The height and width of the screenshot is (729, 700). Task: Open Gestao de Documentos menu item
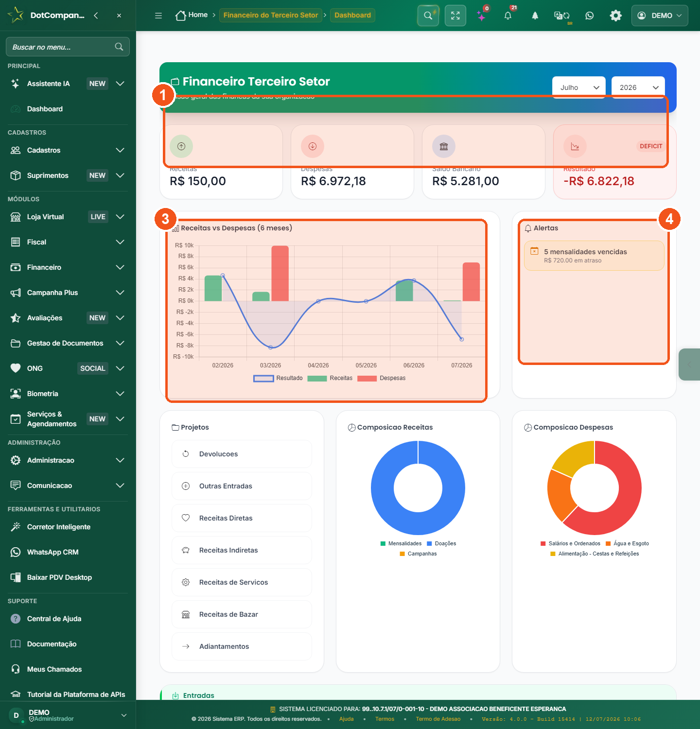[68, 343]
